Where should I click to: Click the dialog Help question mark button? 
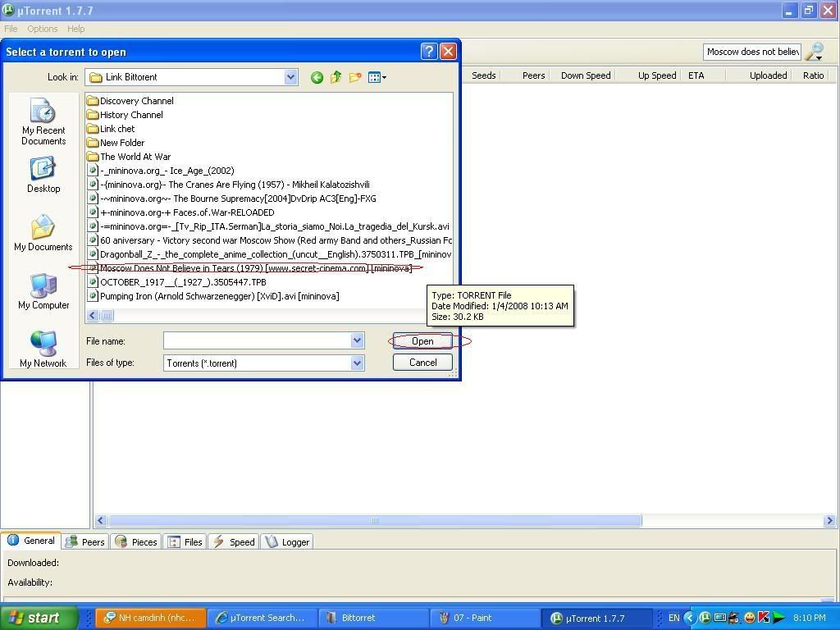click(x=429, y=52)
